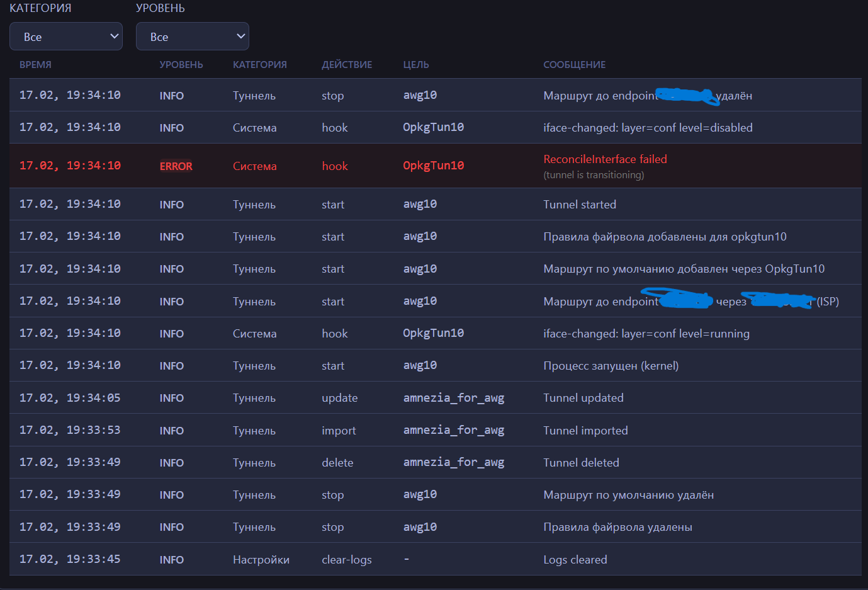Click the Процесс запущен (kernel) message

pos(611,366)
